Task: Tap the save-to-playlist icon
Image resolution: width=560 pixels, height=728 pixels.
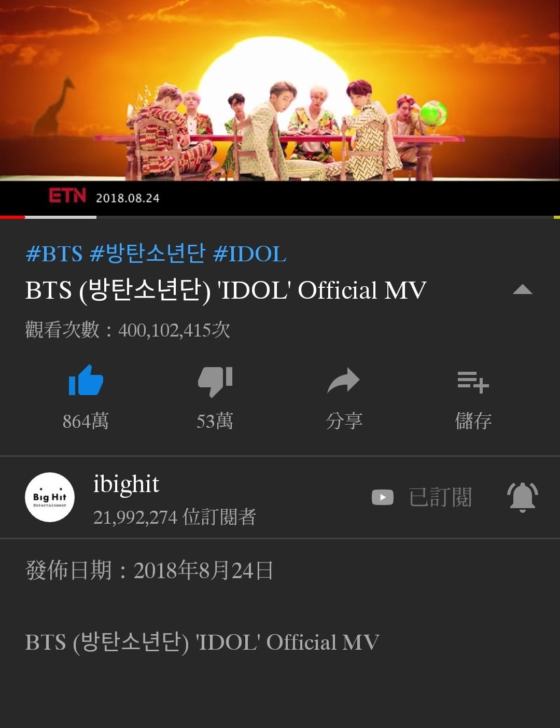Action: tap(473, 382)
